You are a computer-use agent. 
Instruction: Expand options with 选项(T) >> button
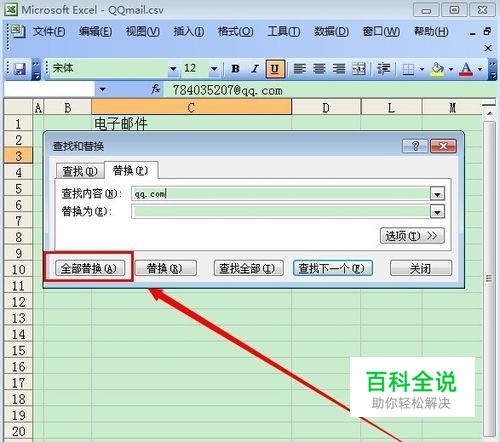click(x=412, y=236)
